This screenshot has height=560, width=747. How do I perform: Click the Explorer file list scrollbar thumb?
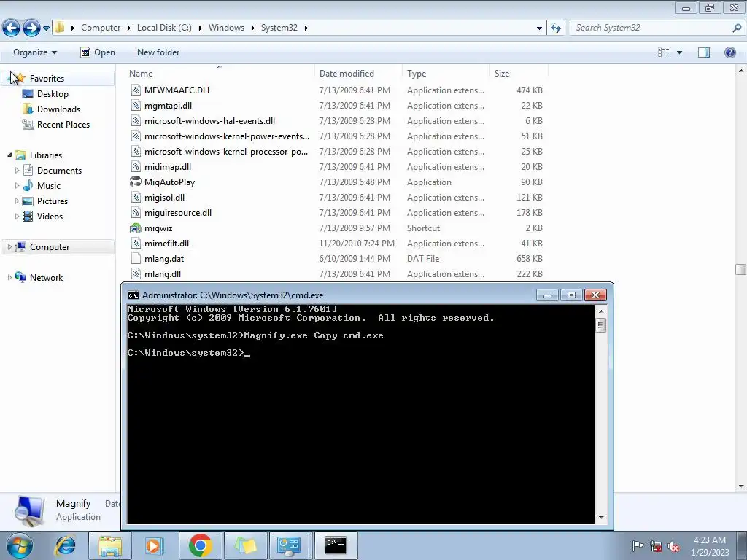(x=741, y=270)
